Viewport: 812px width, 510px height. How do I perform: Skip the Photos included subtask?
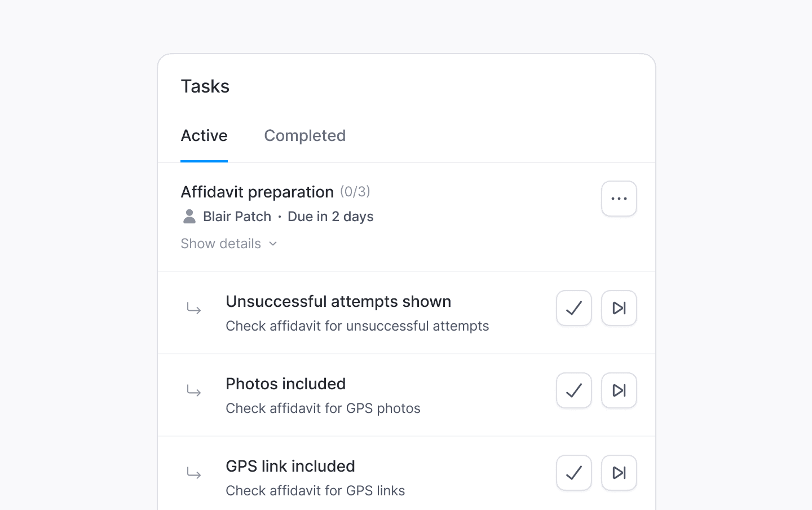(x=619, y=390)
